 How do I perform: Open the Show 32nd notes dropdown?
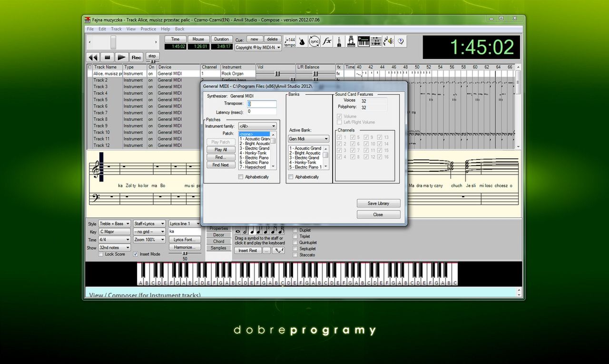coord(114,248)
